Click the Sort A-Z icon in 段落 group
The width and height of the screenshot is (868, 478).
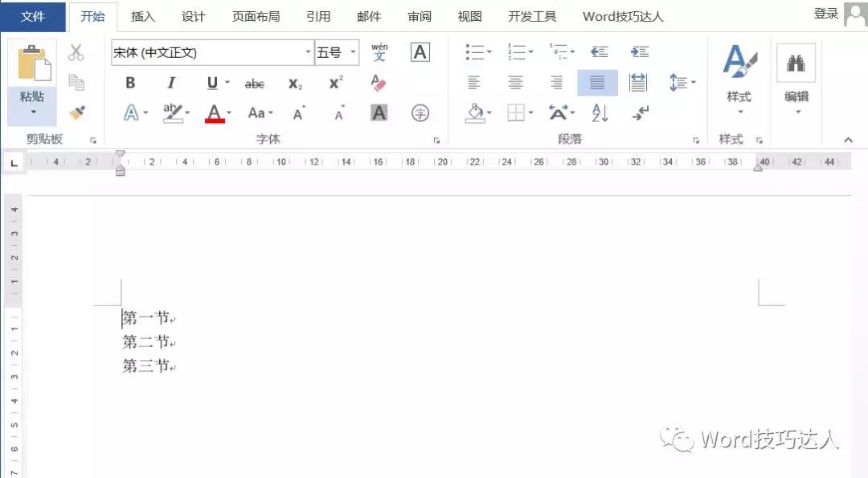coord(598,112)
